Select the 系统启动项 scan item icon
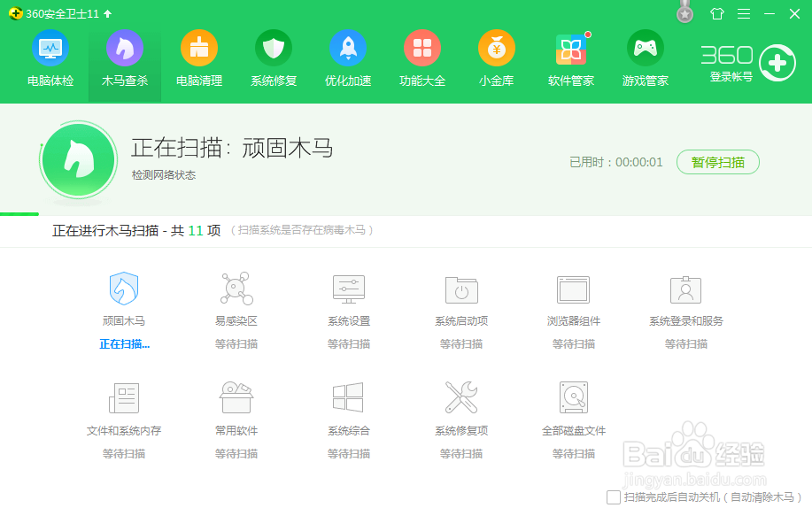This screenshot has height=508, width=812. click(461, 290)
